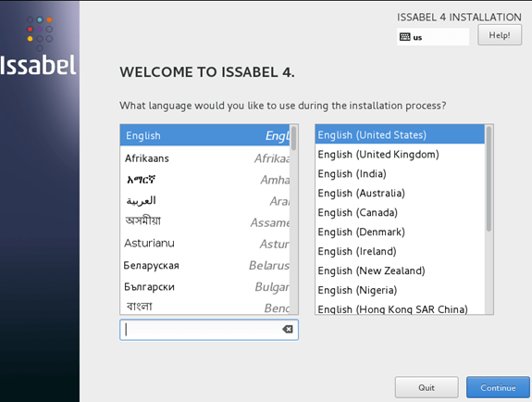Select Беларуская language entry
The width and height of the screenshot is (532, 402).
click(x=204, y=265)
